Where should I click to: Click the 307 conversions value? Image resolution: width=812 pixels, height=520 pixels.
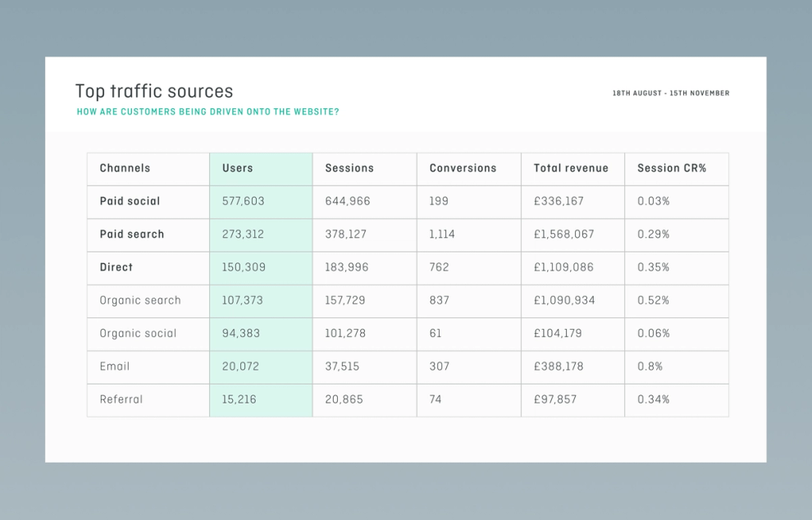[439, 366]
